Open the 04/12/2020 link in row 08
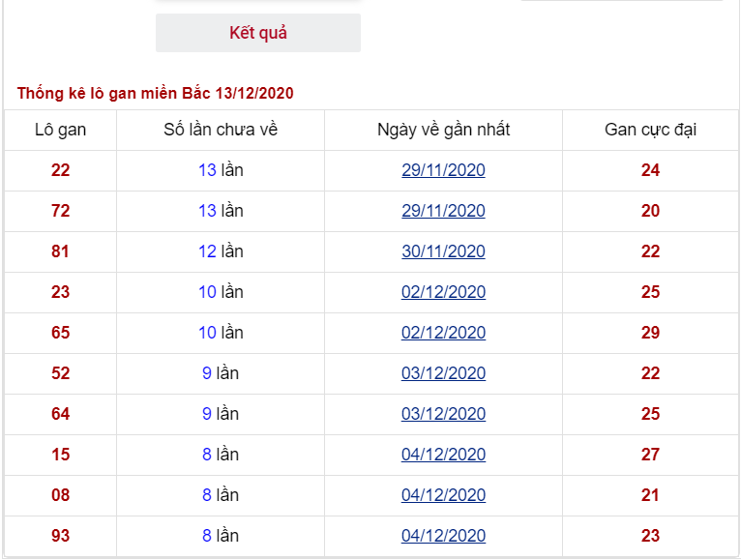The width and height of the screenshot is (741, 560). pos(443,495)
